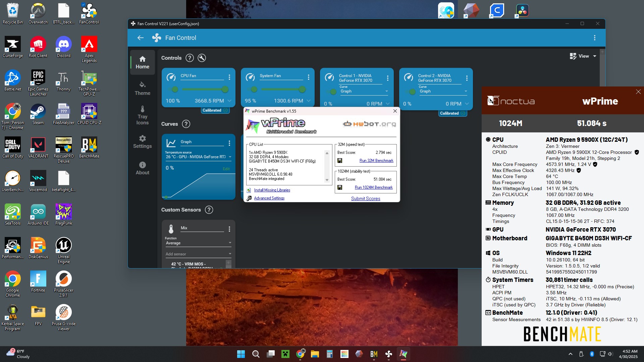Open Control 2 RTX 3070 card options
The width and height of the screenshot is (644, 362).
pyautogui.click(x=467, y=78)
